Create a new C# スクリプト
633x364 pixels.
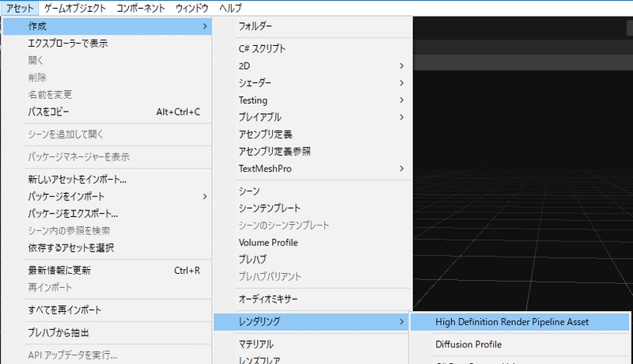312,49
